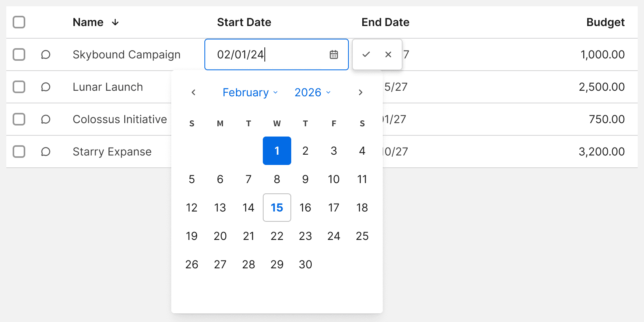The width and height of the screenshot is (644, 322).
Task: Open comment for Colossus Initiative
Action: coord(46,119)
